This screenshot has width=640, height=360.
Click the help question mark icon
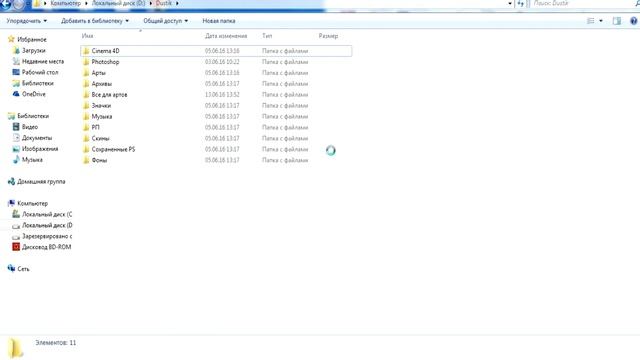click(634, 21)
